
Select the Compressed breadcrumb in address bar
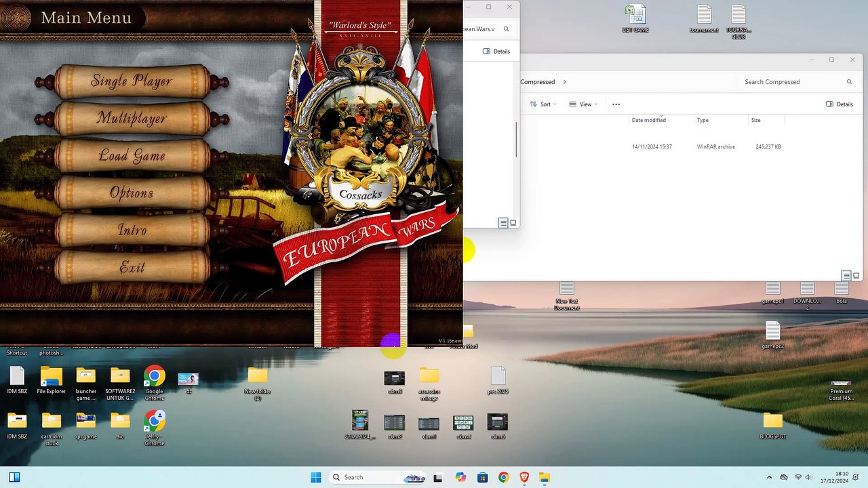538,82
